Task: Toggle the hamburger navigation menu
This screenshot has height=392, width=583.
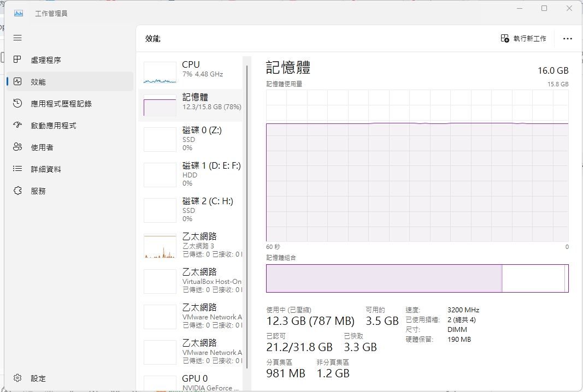Action: tap(17, 38)
